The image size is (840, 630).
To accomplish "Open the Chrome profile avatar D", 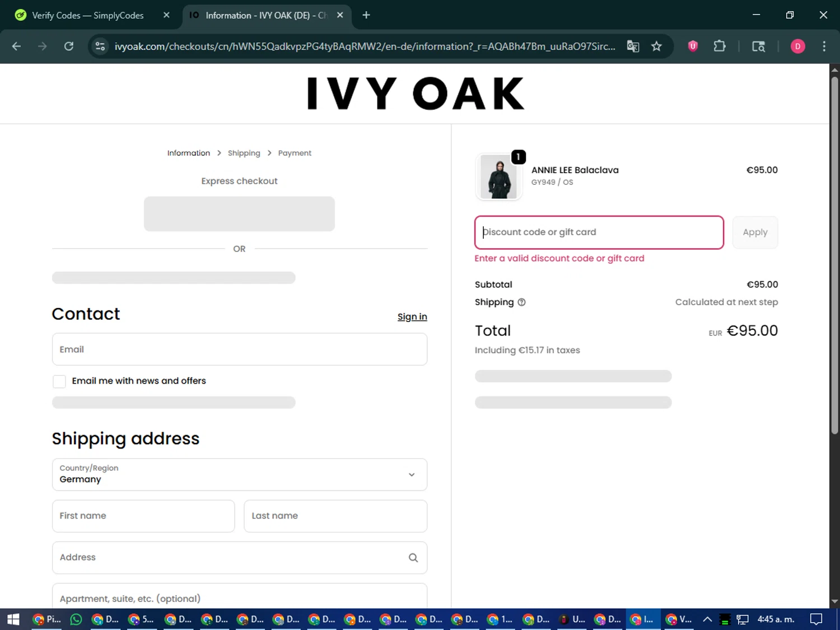I will pos(797,46).
